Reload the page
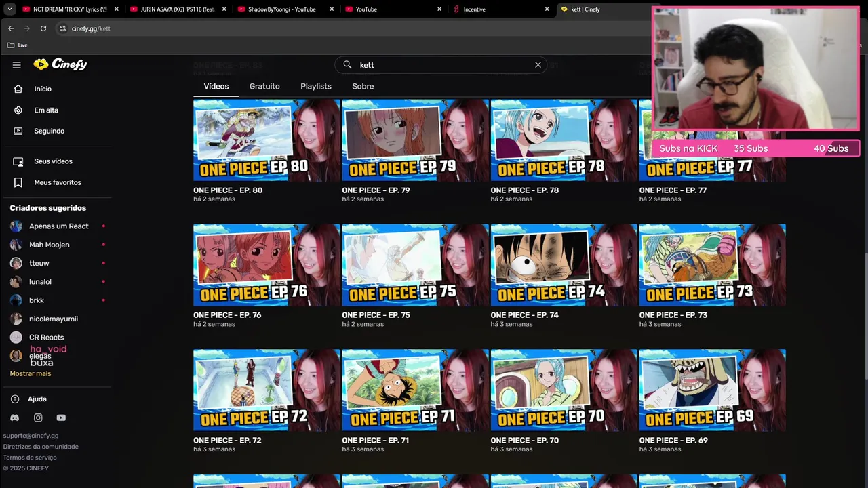 [43, 28]
